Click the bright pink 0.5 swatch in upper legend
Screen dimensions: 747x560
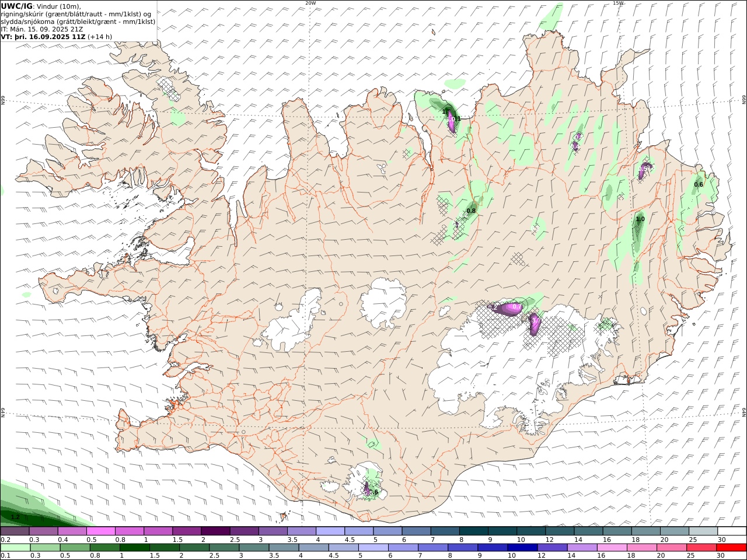click(100, 531)
